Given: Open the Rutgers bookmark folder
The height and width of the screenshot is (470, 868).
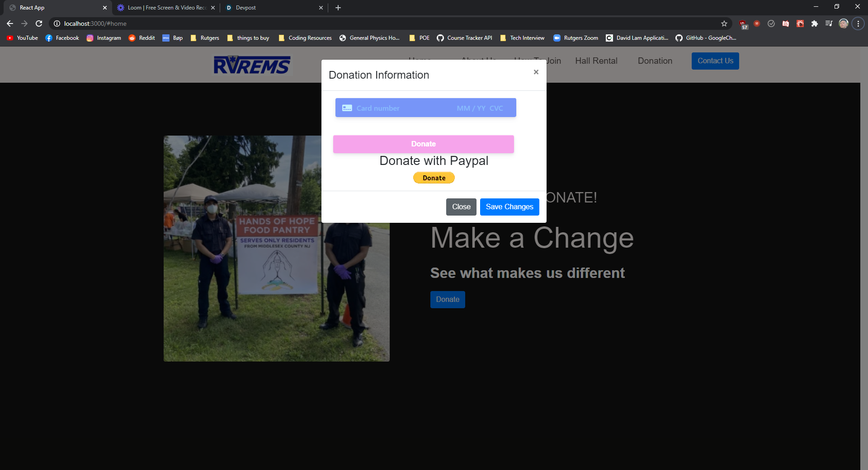Looking at the screenshot, I should [x=205, y=38].
